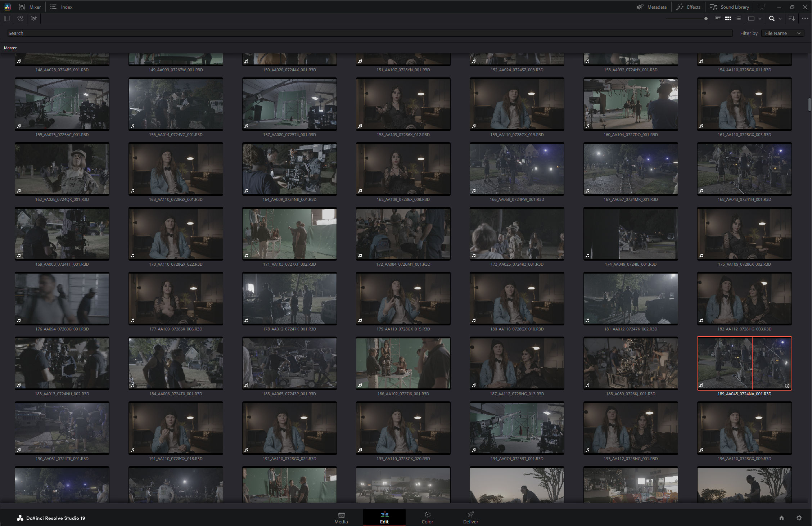Click the magnifying glass search icon
The height and width of the screenshot is (527, 812).
772,18
